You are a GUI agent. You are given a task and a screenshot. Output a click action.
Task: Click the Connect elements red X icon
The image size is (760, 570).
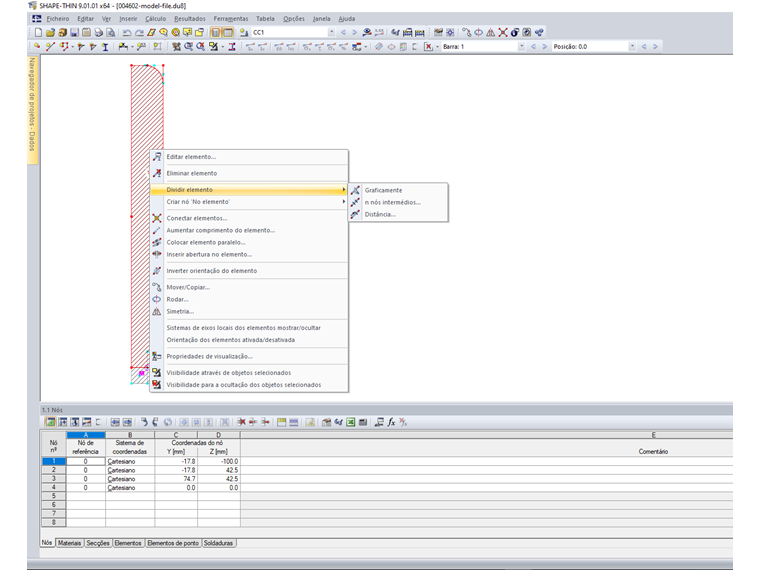coord(503,32)
